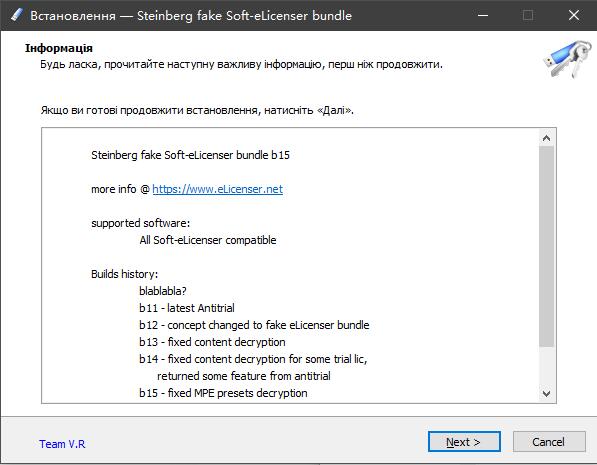
Task: Click the window title text in title bar
Action: point(191,16)
